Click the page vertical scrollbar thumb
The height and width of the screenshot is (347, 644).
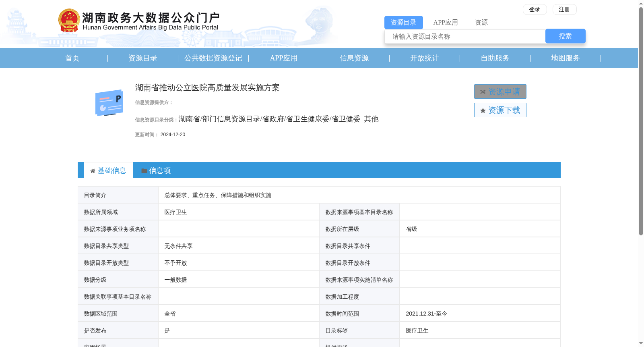[x=641, y=121]
